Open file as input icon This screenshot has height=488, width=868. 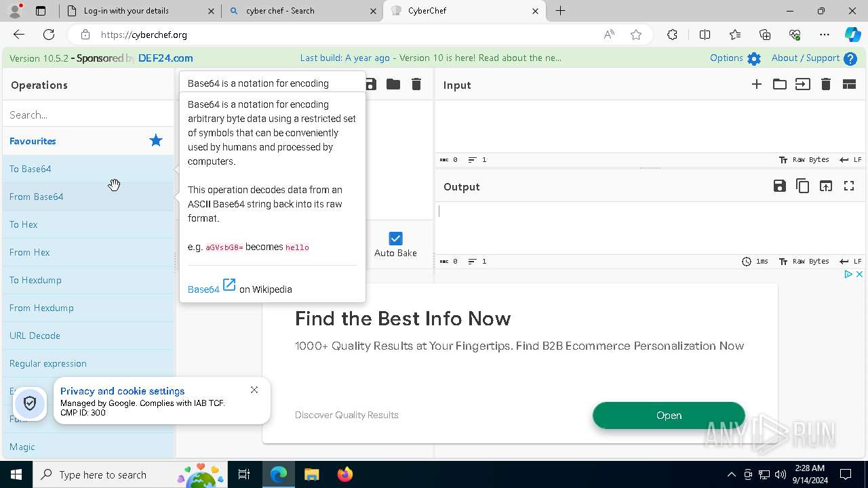(803, 84)
